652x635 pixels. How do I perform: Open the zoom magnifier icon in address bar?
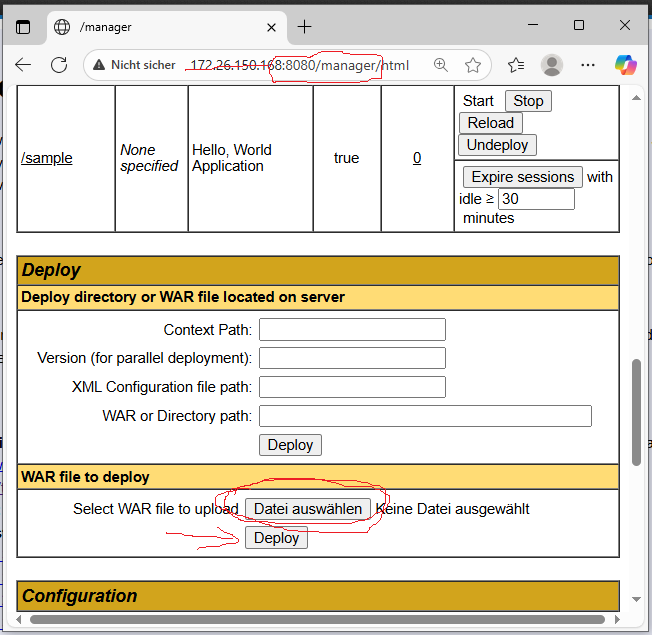point(440,65)
